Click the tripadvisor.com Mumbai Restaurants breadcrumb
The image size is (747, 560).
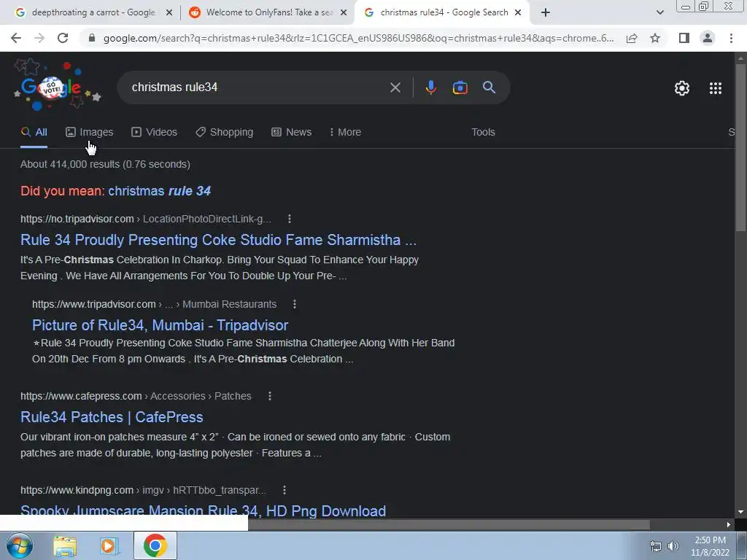click(154, 304)
